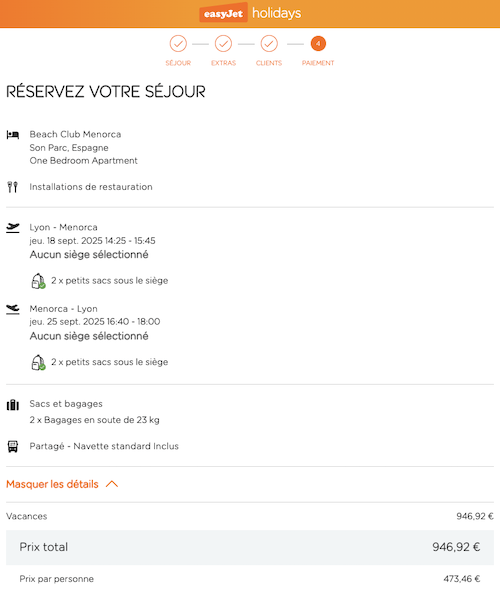Click the landing plane icon for Menorca - Lyon

13,309
